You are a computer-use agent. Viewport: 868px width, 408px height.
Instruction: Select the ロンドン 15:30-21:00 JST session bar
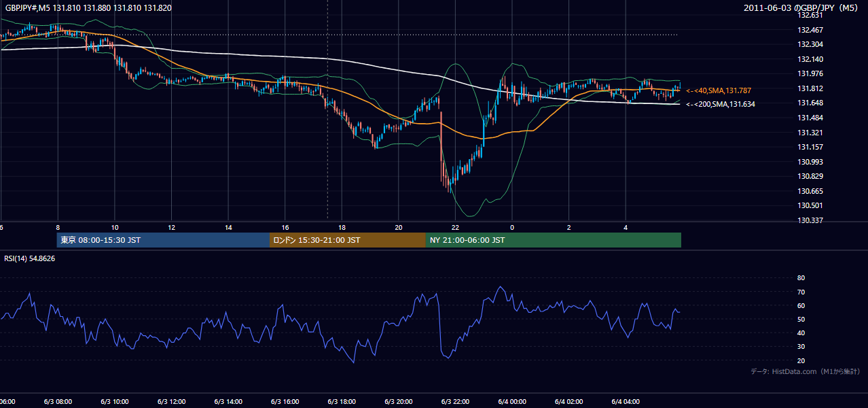point(348,240)
